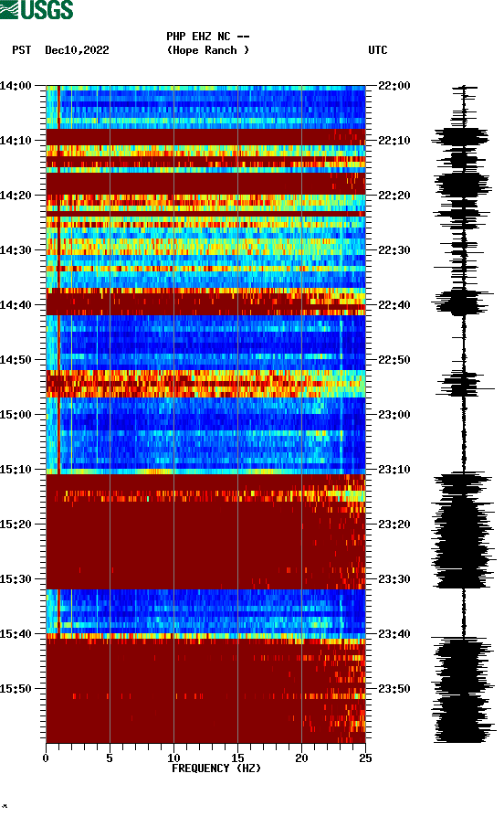Click the 20 Hz frequency axis label

point(301,758)
